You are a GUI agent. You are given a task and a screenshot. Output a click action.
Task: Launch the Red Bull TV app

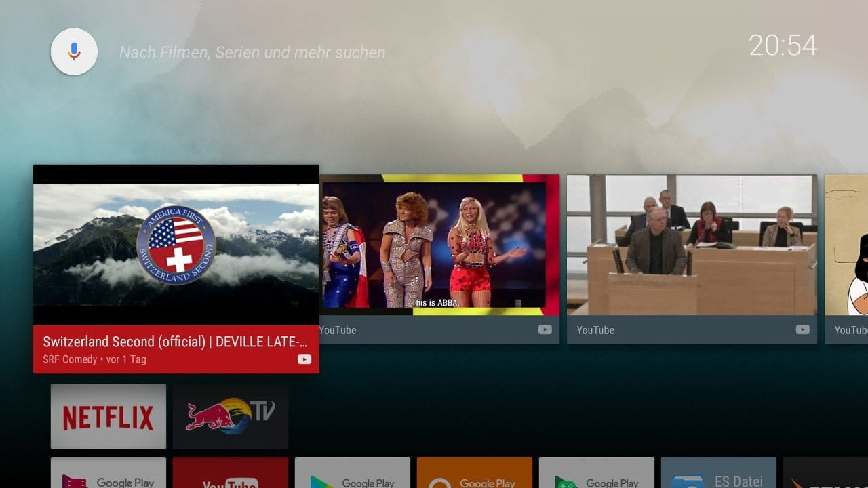coord(231,416)
